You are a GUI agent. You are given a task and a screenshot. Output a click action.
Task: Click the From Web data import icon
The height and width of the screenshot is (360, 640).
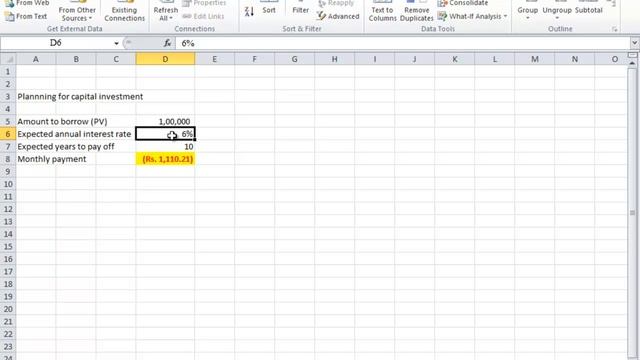(x=9, y=4)
